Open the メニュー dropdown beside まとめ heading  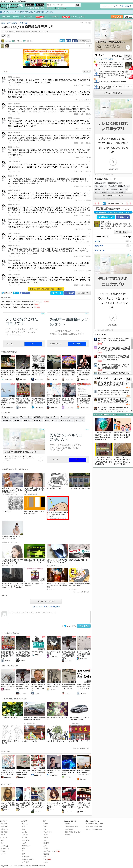click(87, 71)
